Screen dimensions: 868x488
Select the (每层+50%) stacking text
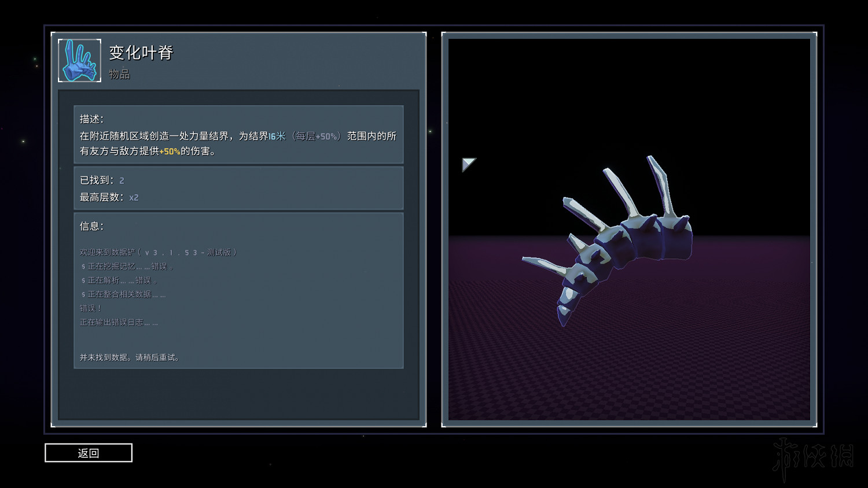pos(316,136)
